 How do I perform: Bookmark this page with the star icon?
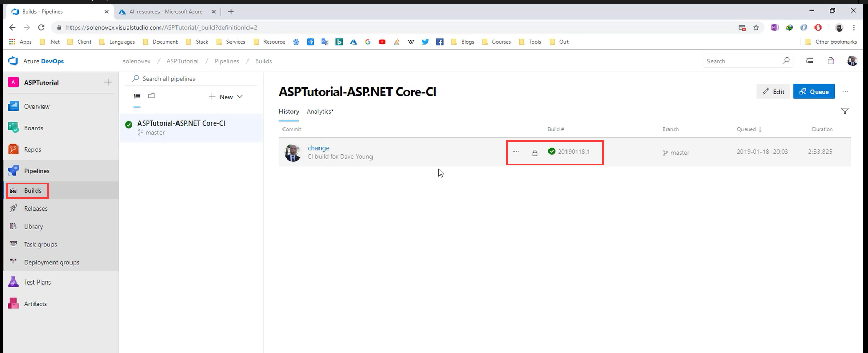pyautogui.click(x=756, y=27)
